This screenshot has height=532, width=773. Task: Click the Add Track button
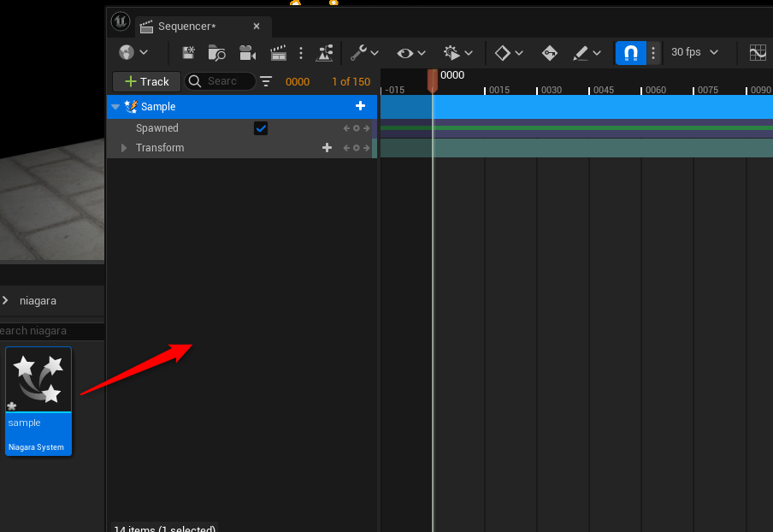coord(146,81)
